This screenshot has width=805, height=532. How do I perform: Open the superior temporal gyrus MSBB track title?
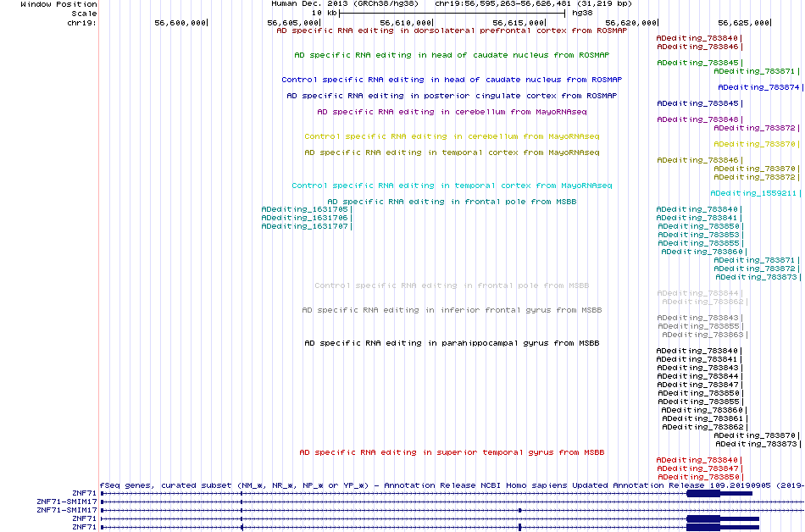pos(452,452)
